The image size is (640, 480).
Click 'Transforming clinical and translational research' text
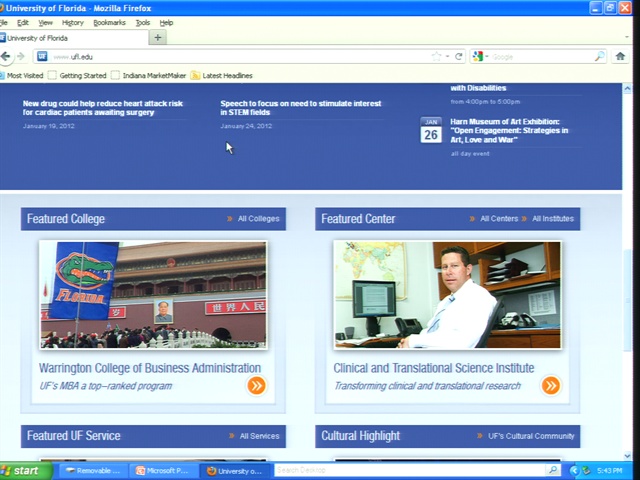click(427, 386)
